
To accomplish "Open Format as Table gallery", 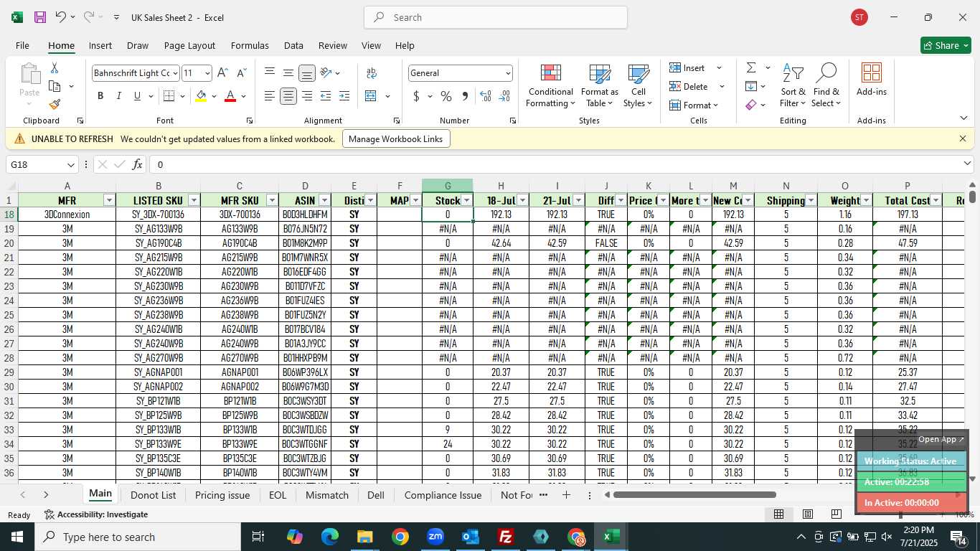I will pos(600,86).
